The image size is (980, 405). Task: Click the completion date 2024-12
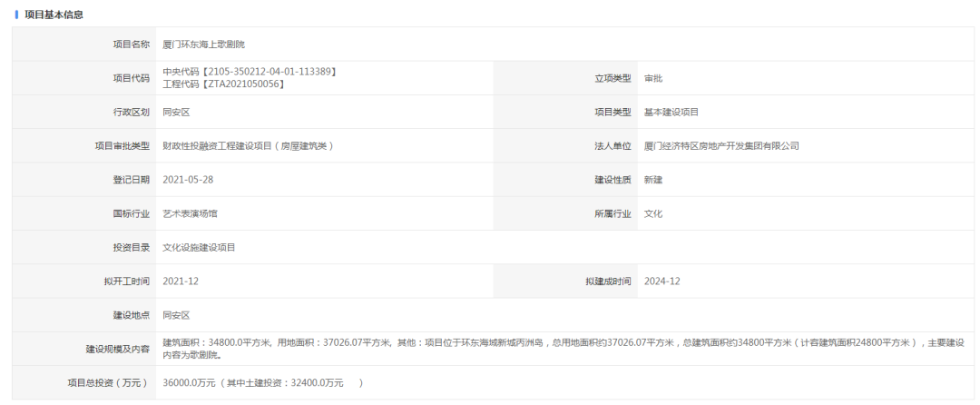pyautogui.click(x=661, y=282)
